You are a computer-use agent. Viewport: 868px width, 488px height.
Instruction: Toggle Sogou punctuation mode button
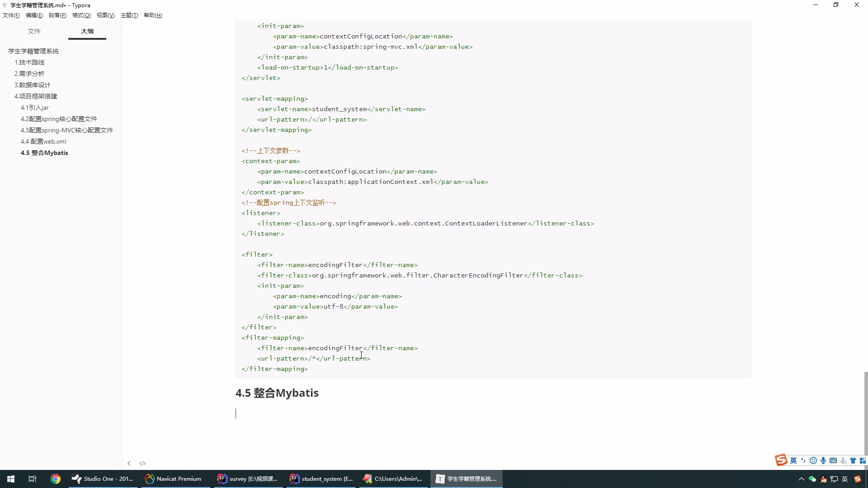pos(803,460)
